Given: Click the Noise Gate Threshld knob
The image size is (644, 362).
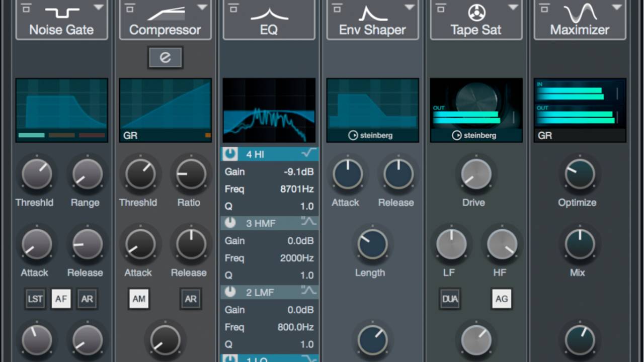Looking at the screenshot, I should point(37,174).
